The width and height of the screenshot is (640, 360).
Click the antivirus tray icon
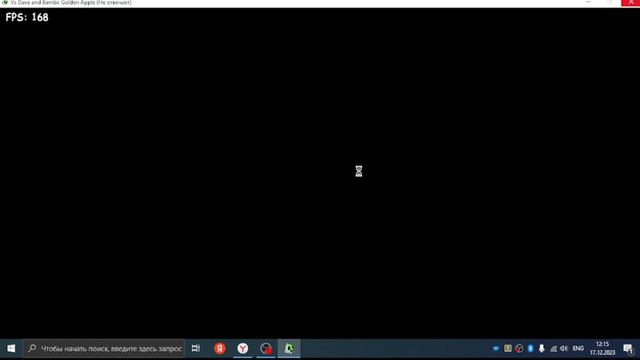point(519,349)
